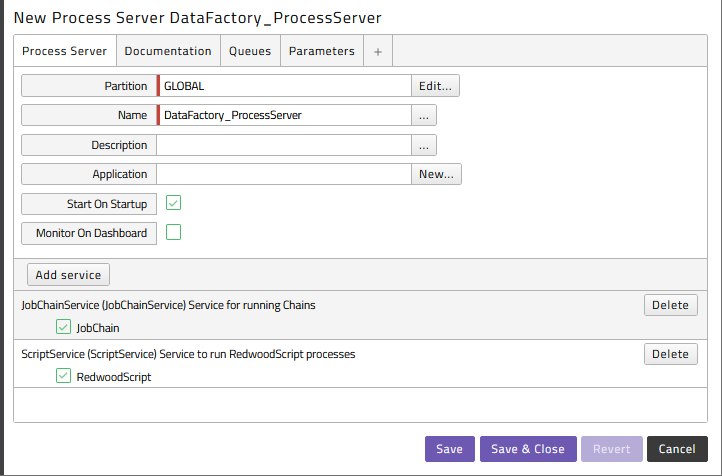Open the Queues tab
Viewport: 722px width, 476px height.
point(250,51)
